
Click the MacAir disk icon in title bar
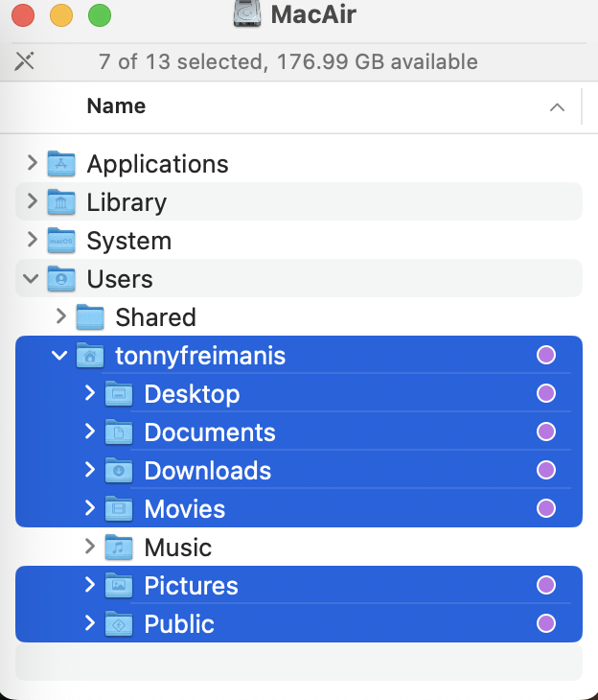[247, 13]
